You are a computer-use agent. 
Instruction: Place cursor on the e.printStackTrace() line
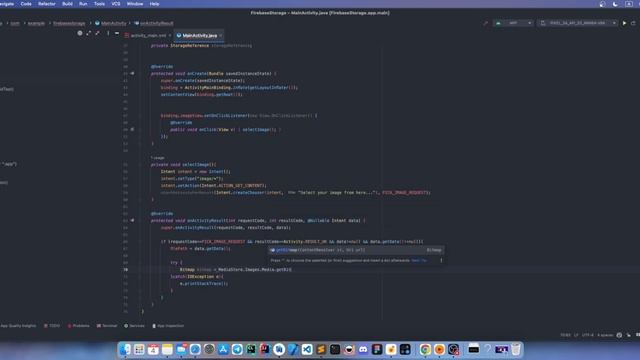pyautogui.click(x=204, y=284)
